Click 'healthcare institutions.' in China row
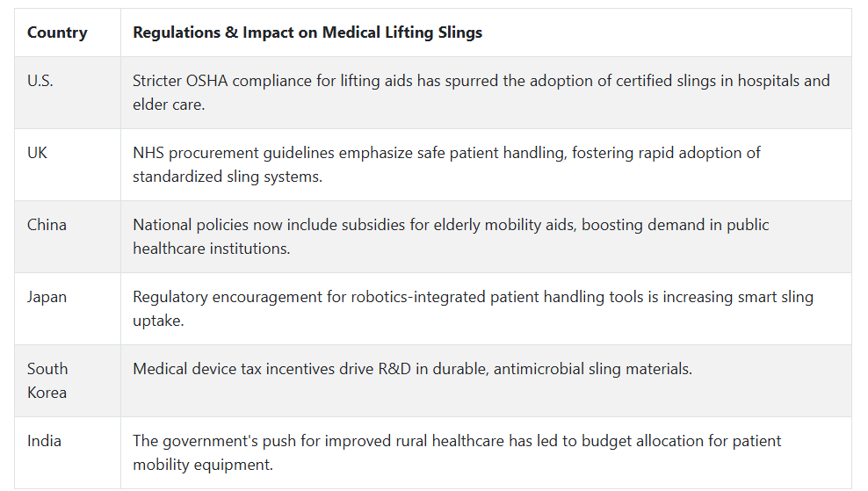The width and height of the screenshot is (868, 491). point(212,249)
